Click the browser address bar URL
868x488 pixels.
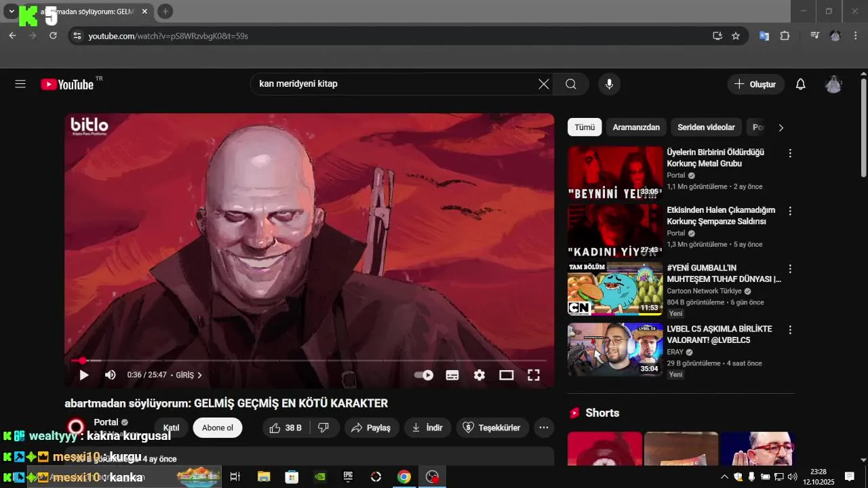point(168,36)
